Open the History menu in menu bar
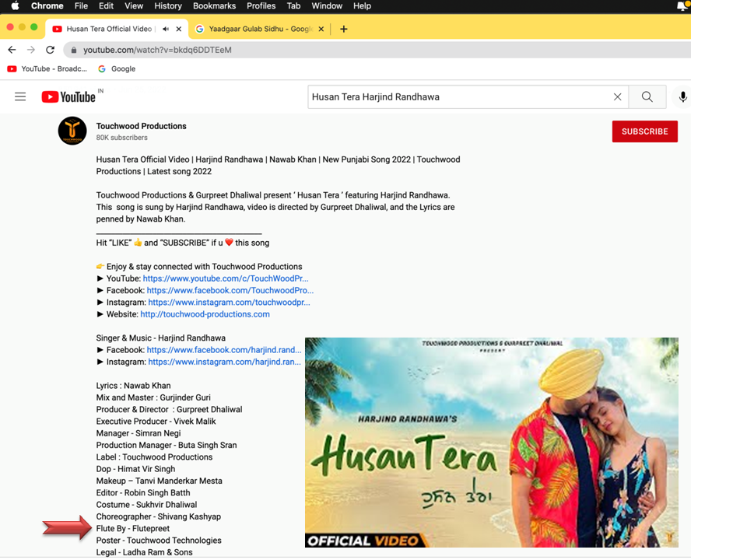 pos(168,6)
